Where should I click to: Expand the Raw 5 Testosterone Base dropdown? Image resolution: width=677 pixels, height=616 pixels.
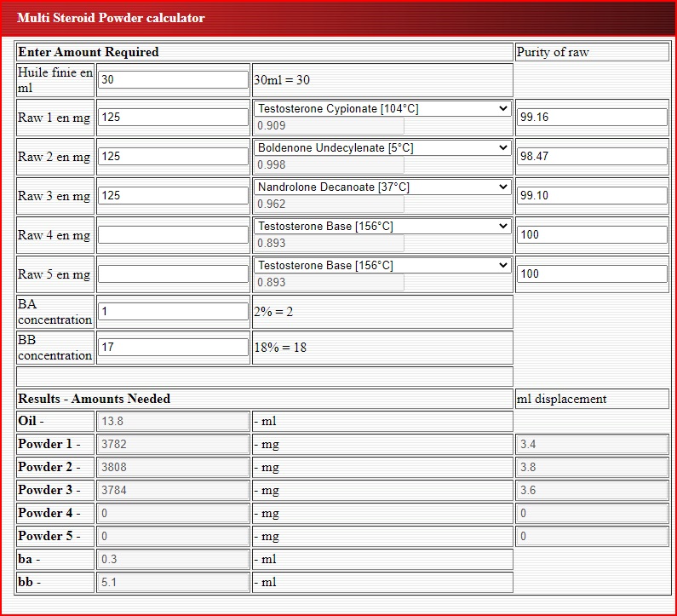(382, 266)
